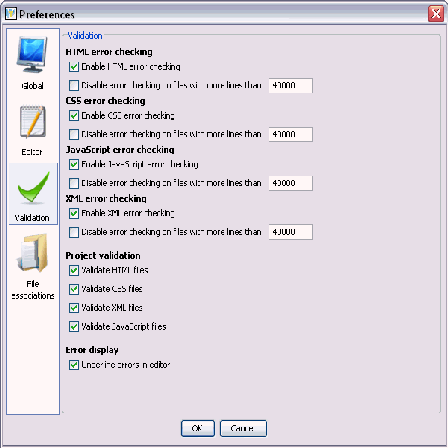Image resolution: width=448 pixels, height=448 pixels.
Task: Click the XML line limit field
Action: [x=291, y=232]
